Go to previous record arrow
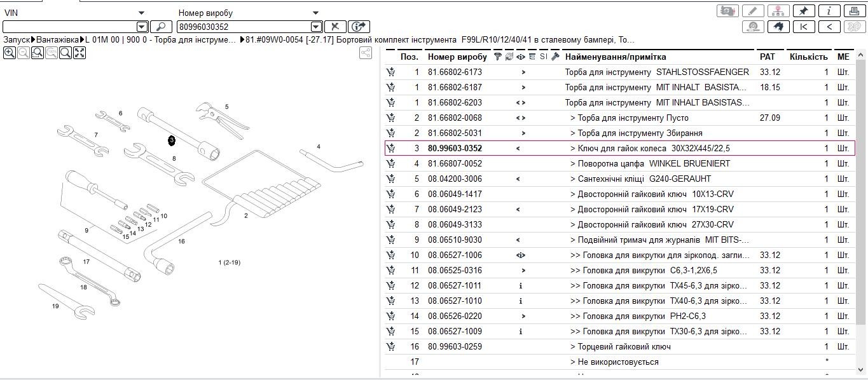 (x=829, y=27)
